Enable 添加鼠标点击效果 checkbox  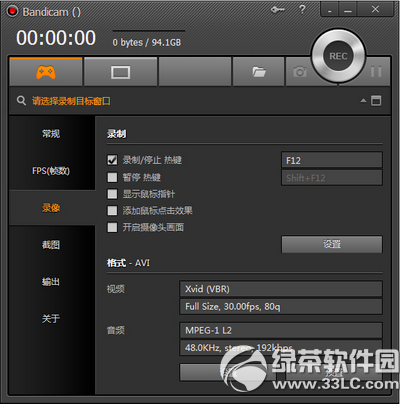pos(112,210)
